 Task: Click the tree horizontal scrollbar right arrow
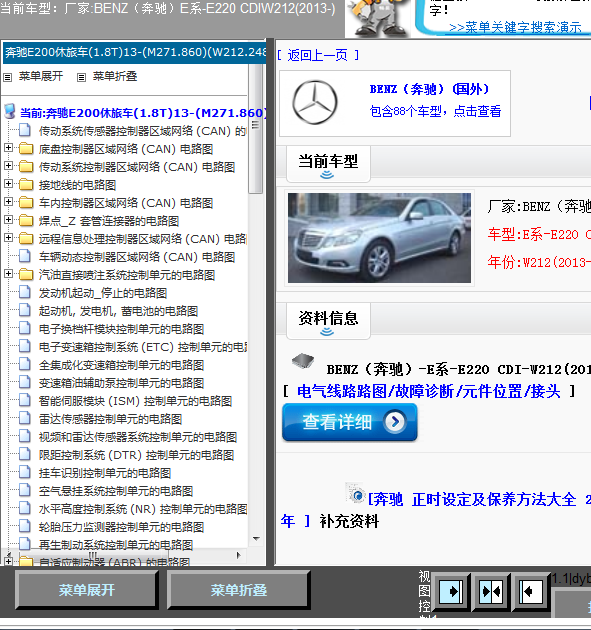(239, 555)
